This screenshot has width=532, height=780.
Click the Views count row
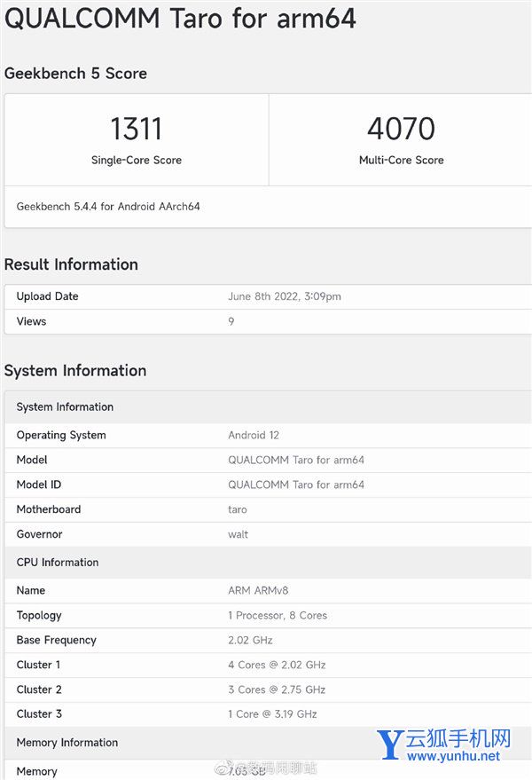click(x=266, y=321)
